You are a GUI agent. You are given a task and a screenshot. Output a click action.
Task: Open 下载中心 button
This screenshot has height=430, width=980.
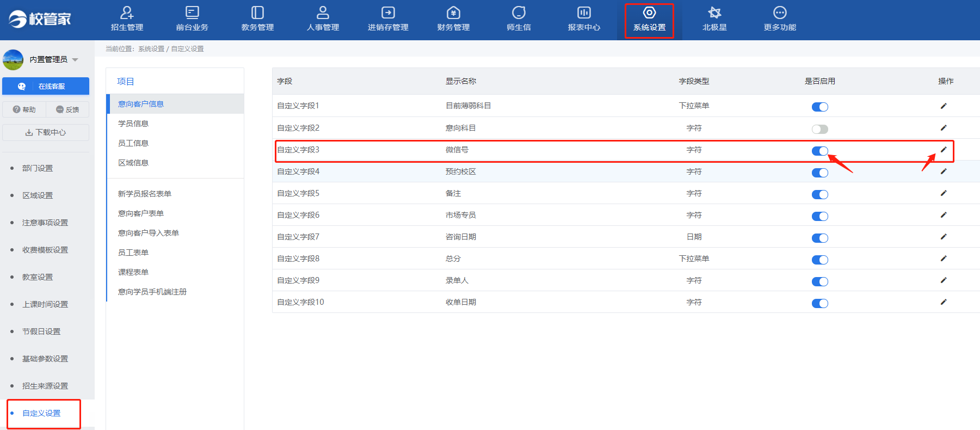[46, 132]
